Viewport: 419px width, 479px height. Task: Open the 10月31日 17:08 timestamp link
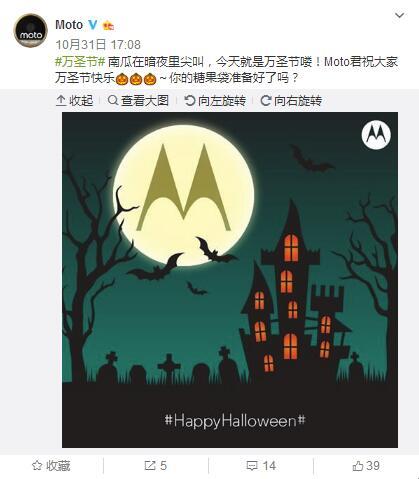[98, 44]
